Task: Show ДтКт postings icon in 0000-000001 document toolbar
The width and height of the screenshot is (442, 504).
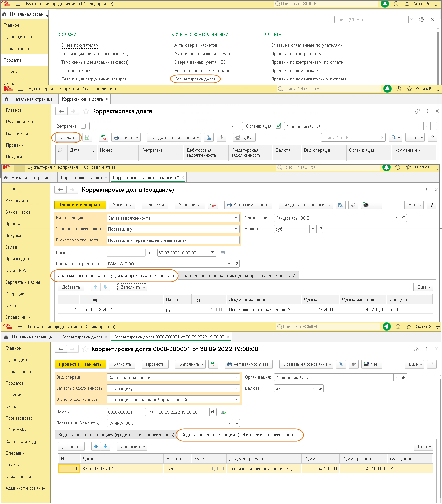Action: click(x=213, y=364)
